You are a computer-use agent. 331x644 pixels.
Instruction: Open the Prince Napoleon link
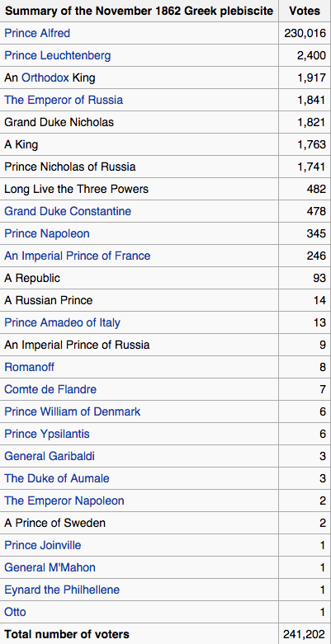click(46, 233)
